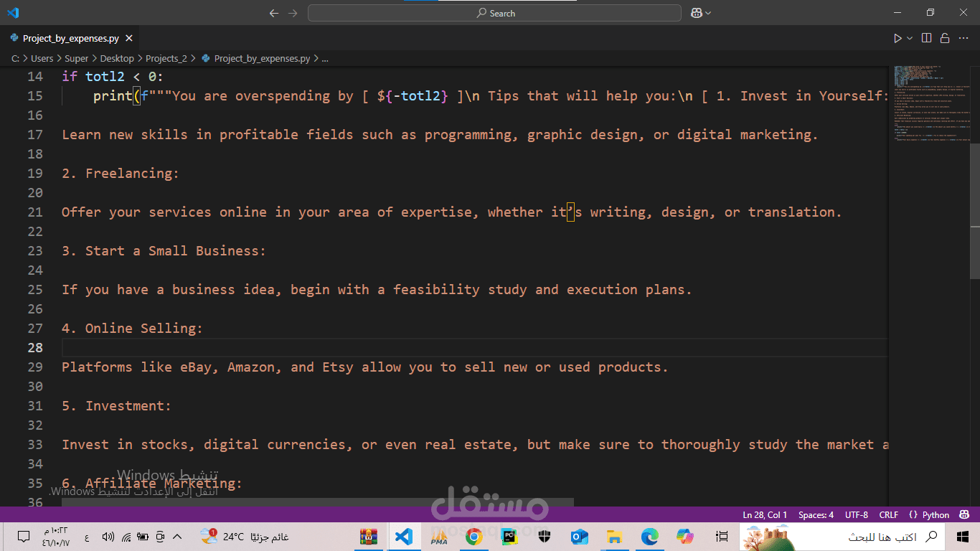
Task: Click text '5. Investment:'
Action: [116, 405]
